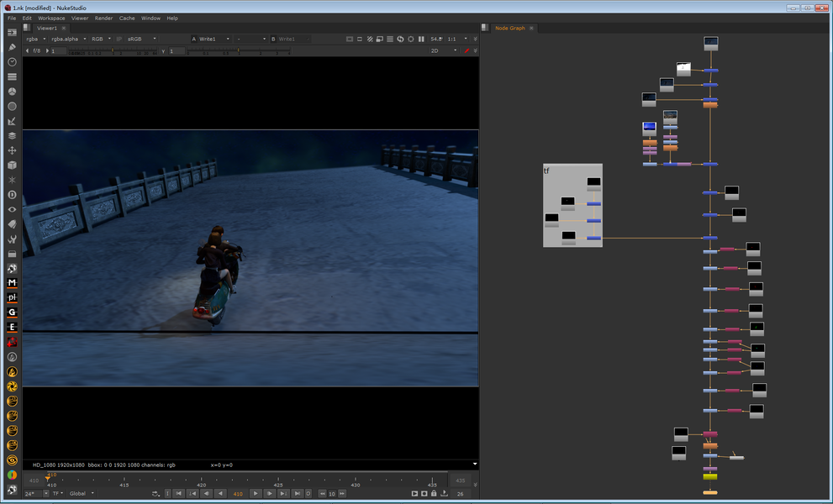Play the timeline forward
The height and width of the screenshot is (504, 833).
click(256, 493)
